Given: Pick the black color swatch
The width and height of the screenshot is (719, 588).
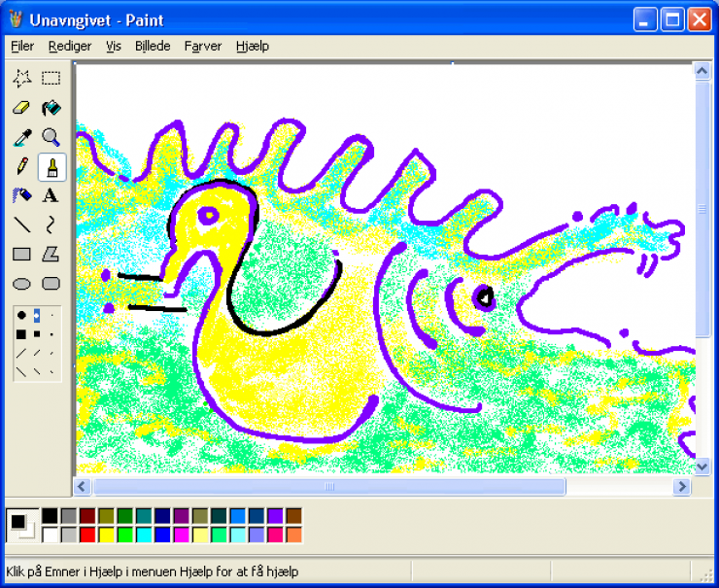Looking at the screenshot, I should pyautogui.click(x=50, y=516).
